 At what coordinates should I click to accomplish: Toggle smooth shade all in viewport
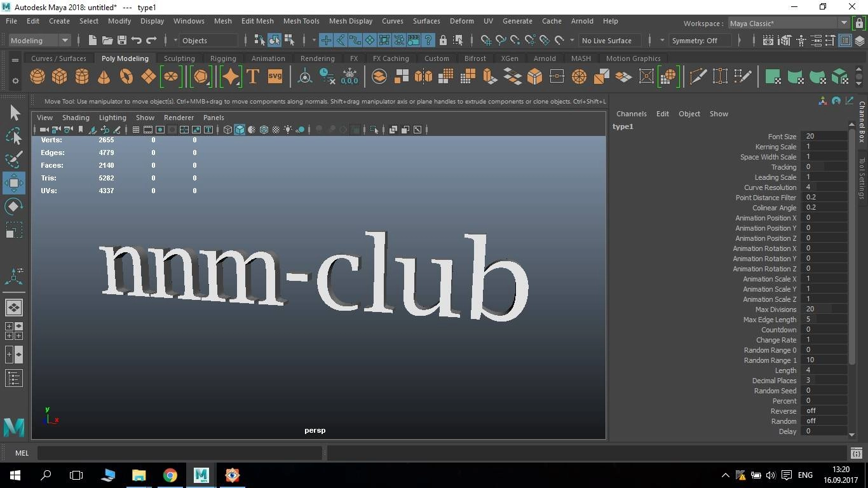[x=240, y=130]
